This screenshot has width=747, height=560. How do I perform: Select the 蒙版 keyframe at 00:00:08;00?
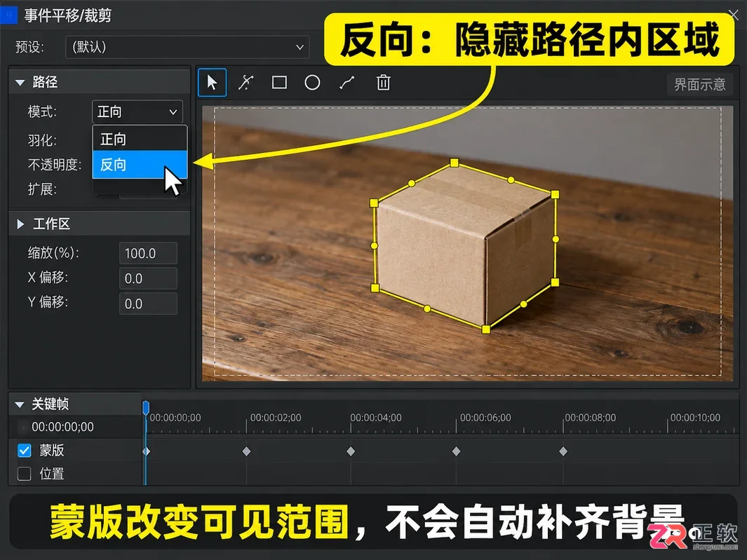point(563,451)
